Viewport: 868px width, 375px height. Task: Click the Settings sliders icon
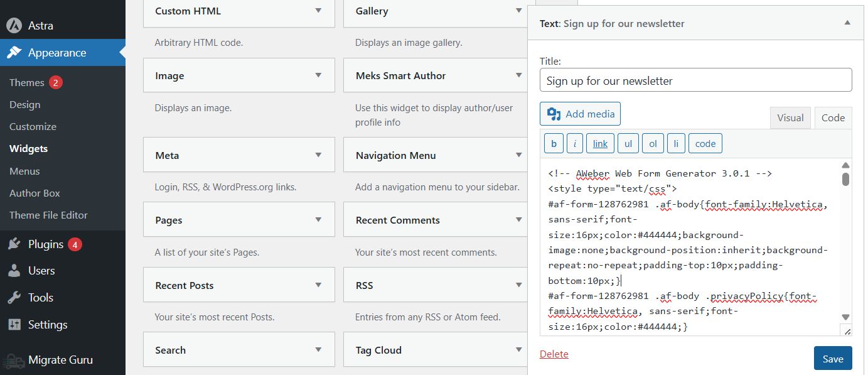coord(14,325)
